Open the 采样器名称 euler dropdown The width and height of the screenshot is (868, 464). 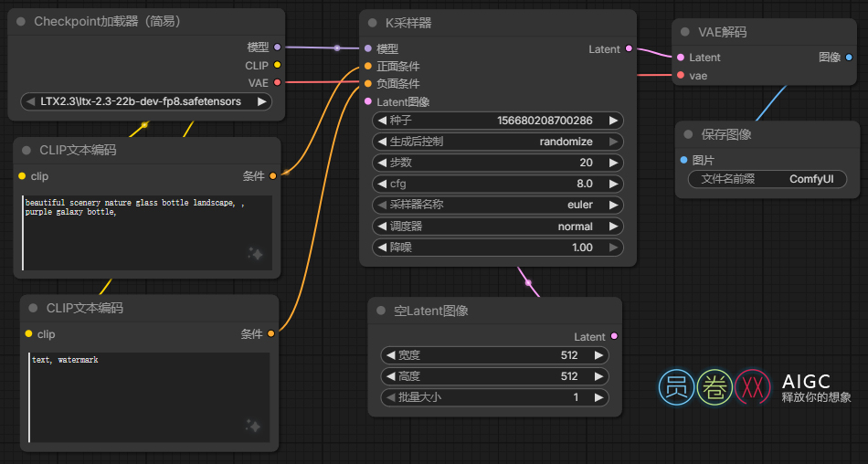coord(498,205)
